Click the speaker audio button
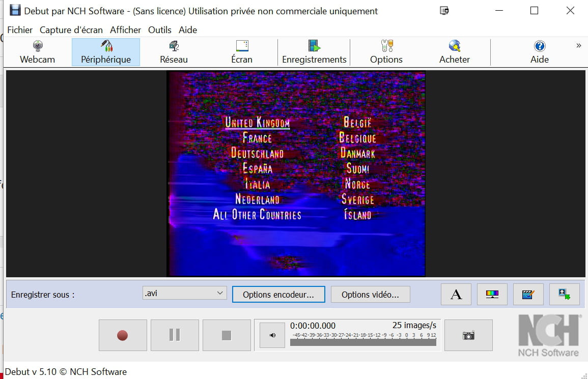The image size is (588, 379). click(272, 335)
